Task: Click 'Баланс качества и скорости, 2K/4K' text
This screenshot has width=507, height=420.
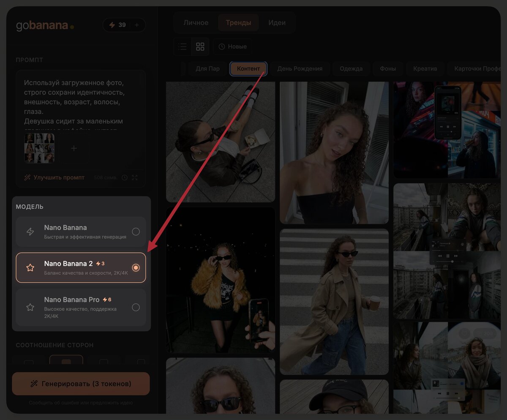Action: (x=86, y=273)
